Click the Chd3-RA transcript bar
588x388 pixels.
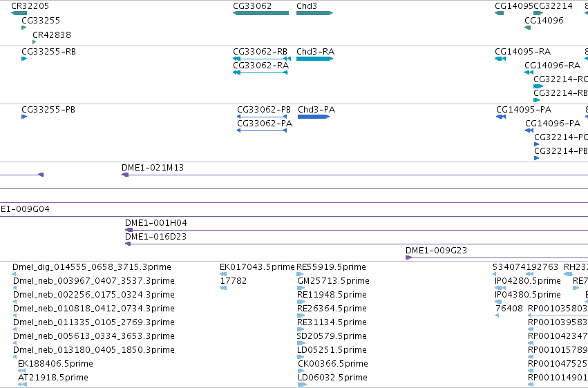pyautogui.click(x=314, y=59)
